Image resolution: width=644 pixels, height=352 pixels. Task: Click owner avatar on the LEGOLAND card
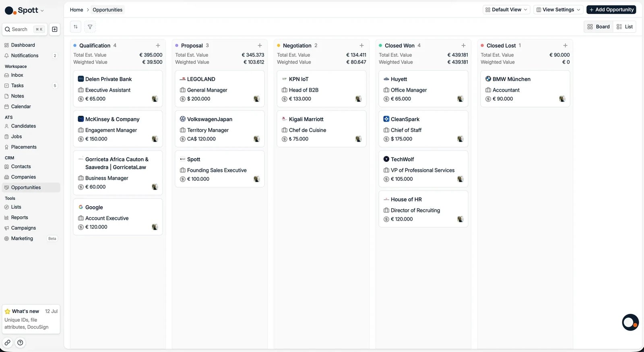257,99
